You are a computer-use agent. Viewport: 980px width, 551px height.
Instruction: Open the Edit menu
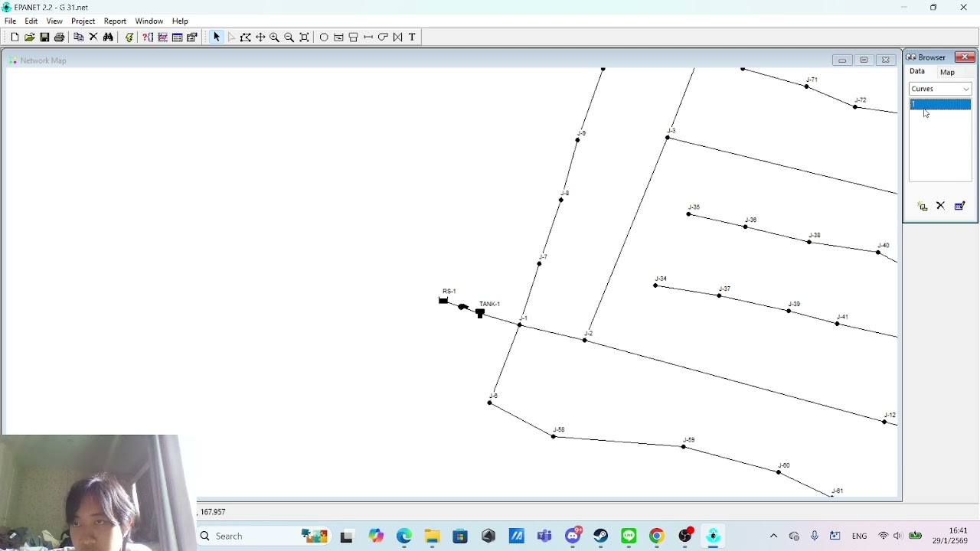[x=31, y=21]
